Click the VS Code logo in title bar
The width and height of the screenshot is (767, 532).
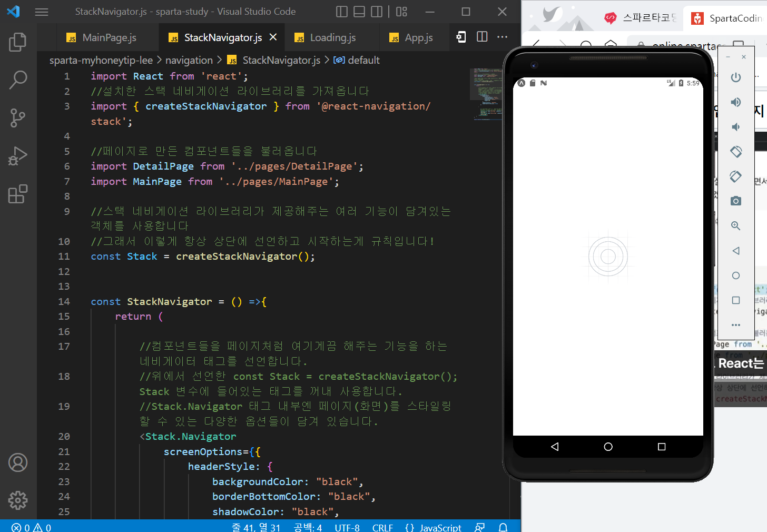[13, 12]
